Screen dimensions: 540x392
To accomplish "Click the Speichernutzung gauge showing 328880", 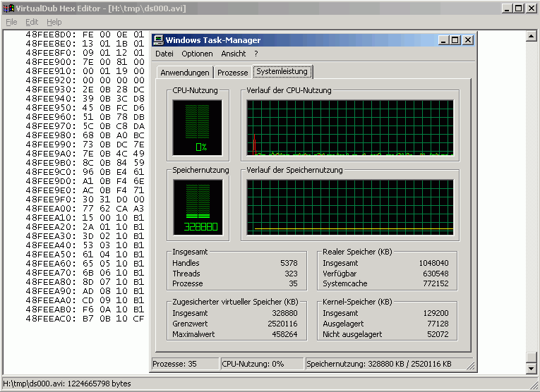I will (x=198, y=207).
